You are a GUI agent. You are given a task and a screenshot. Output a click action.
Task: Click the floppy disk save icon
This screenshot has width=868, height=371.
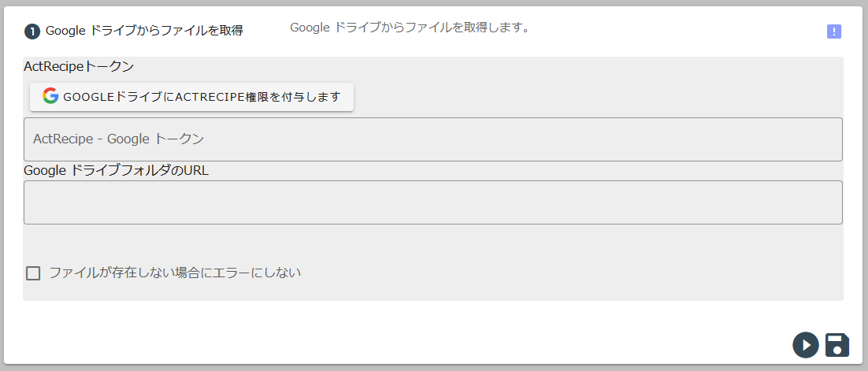point(837,344)
